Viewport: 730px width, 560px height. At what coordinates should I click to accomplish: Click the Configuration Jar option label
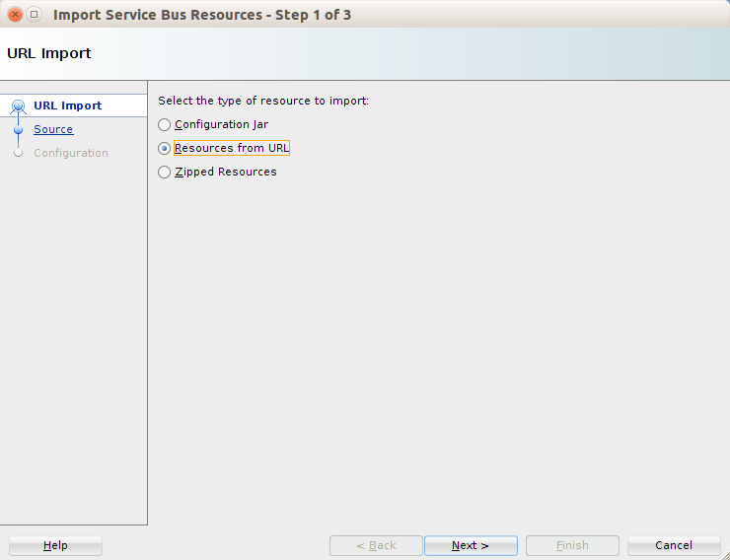pyautogui.click(x=222, y=124)
